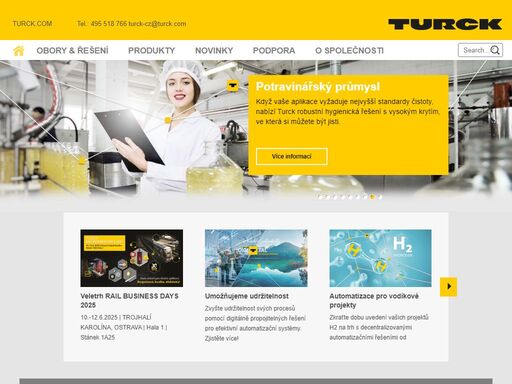The height and width of the screenshot is (384, 512).
Task: Open the Potravinářský průmysl banner heading
Action: coord(318,87)
